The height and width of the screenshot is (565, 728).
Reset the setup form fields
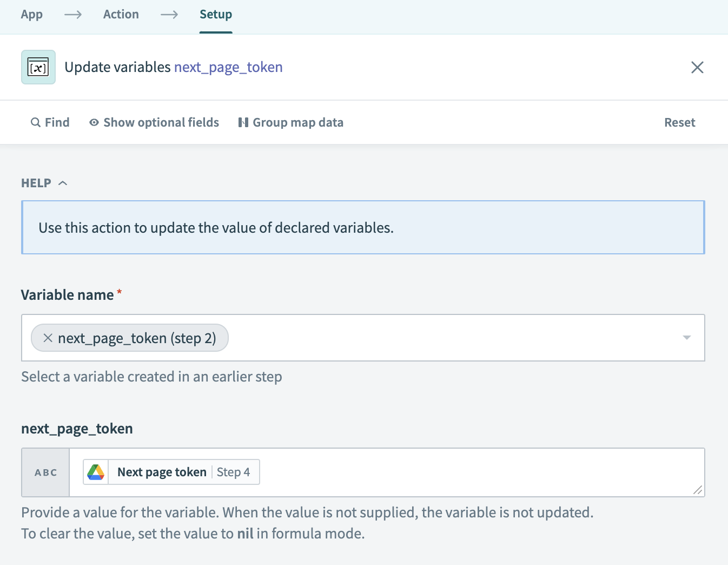click(679, 122)
